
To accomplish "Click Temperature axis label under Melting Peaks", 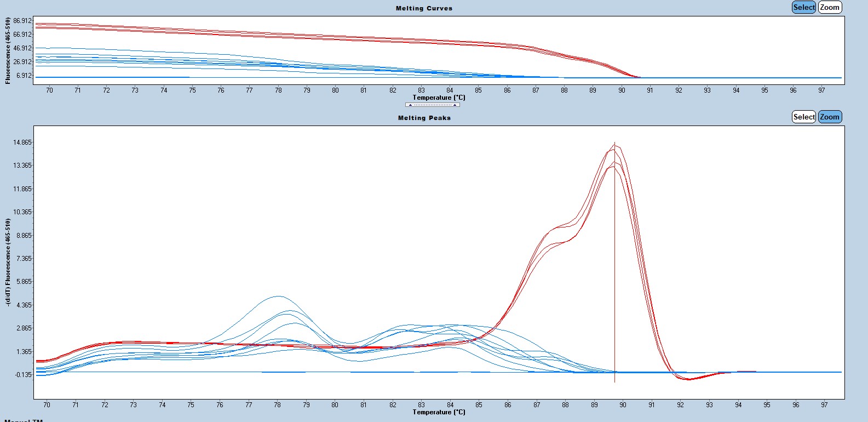I will [439, 412].
